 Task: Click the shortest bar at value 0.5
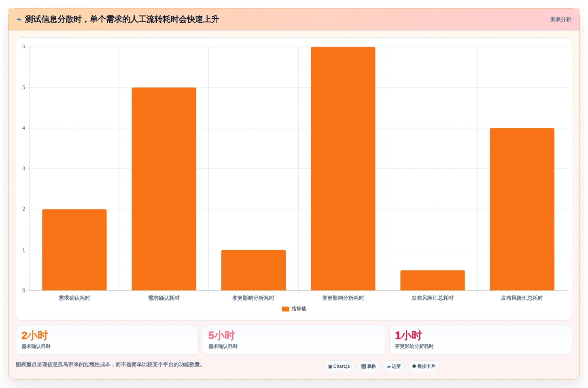[433, 280]
